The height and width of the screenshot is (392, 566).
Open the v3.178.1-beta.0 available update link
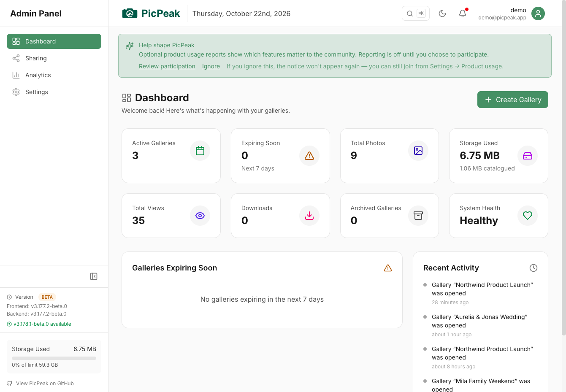coord(39,324)
